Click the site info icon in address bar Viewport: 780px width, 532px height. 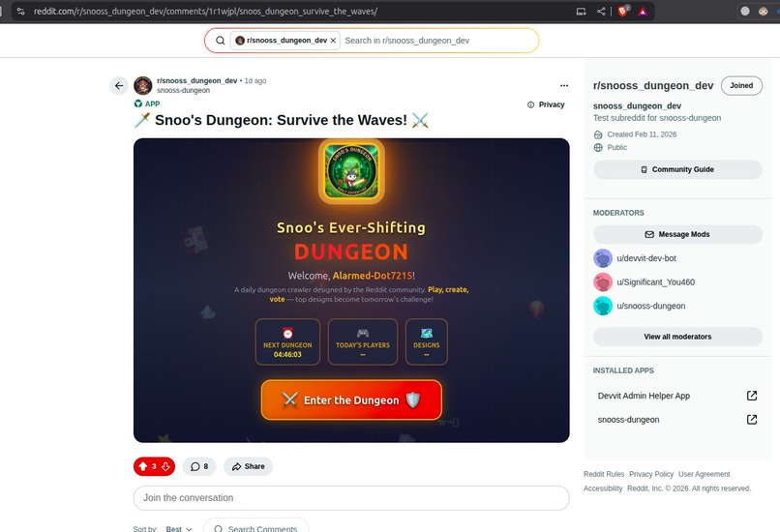coord(21,11)
